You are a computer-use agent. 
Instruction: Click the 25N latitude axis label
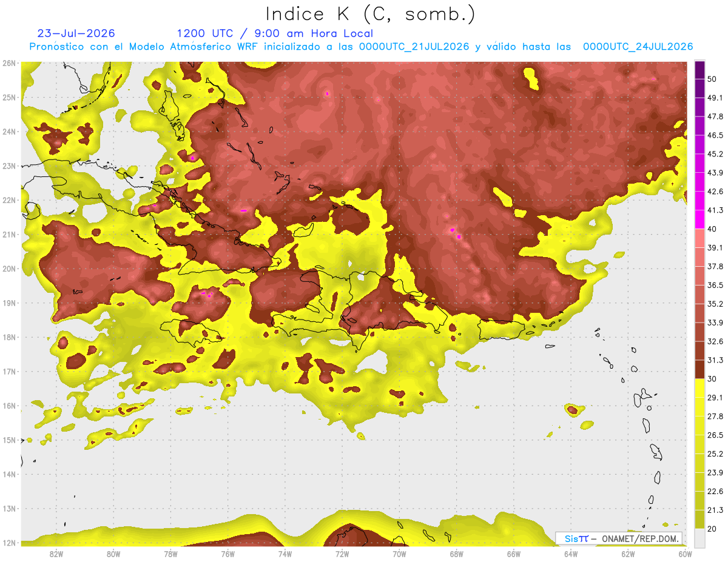pos(9,98)
